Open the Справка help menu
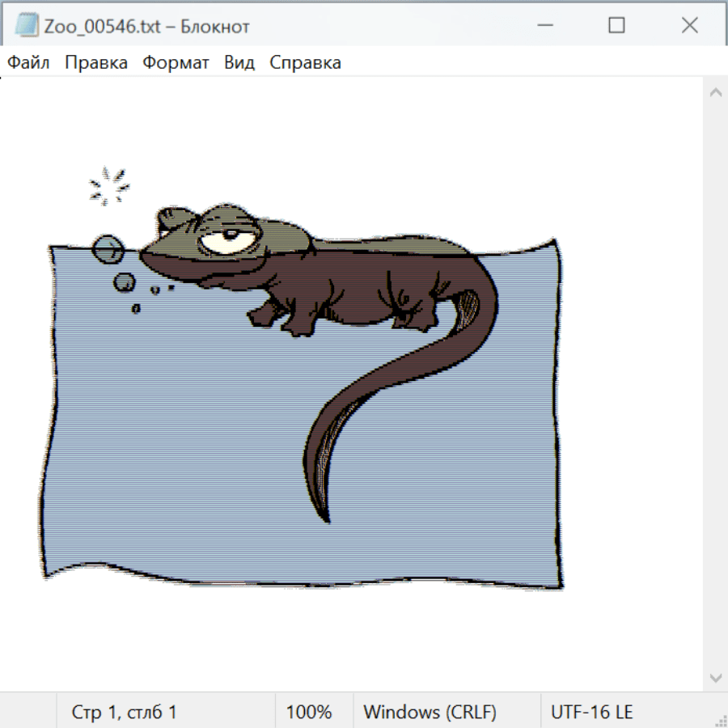This screenshot has width=728, height=728. click(305, 63)
